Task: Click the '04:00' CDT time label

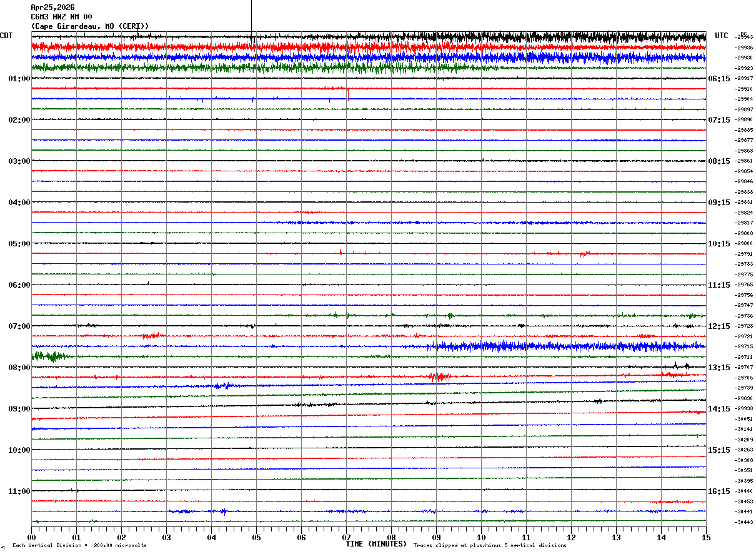Action: (19, 203)
